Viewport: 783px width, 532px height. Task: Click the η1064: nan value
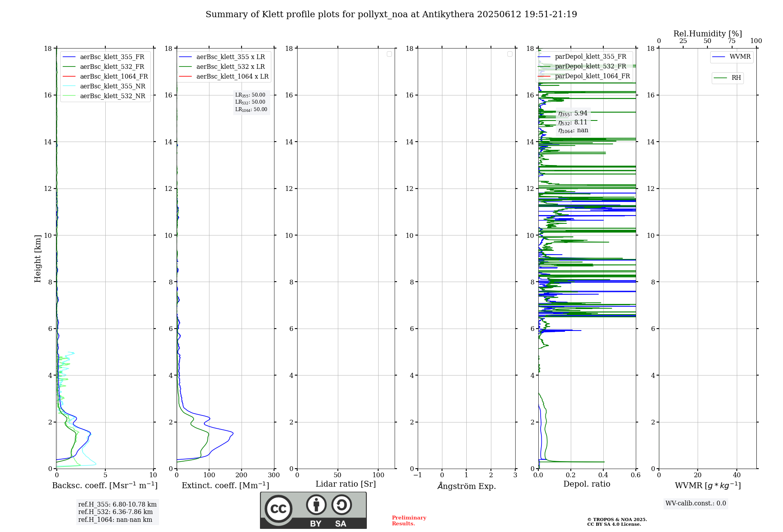coord(573,131)
